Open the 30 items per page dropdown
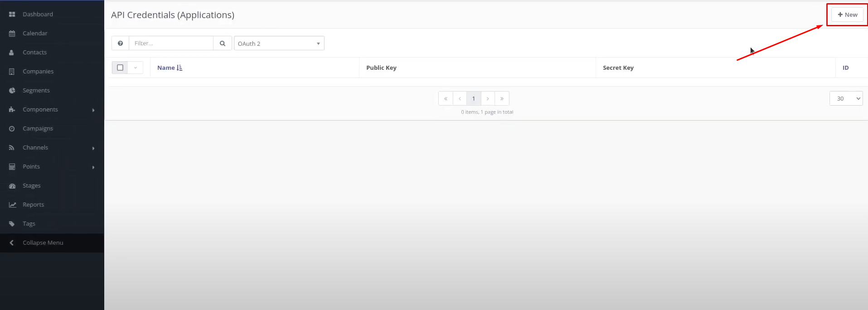Screen dimensions: 868x310 point(845,98)
